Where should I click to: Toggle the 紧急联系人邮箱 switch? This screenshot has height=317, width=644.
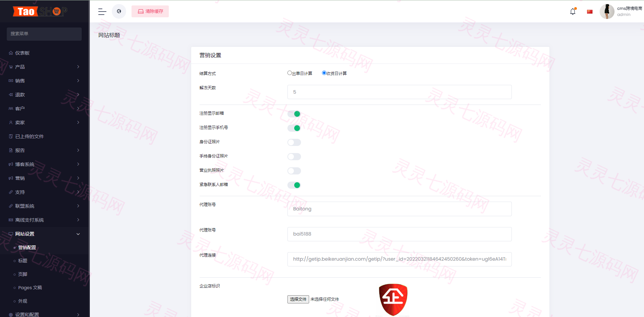click(294, 185)
